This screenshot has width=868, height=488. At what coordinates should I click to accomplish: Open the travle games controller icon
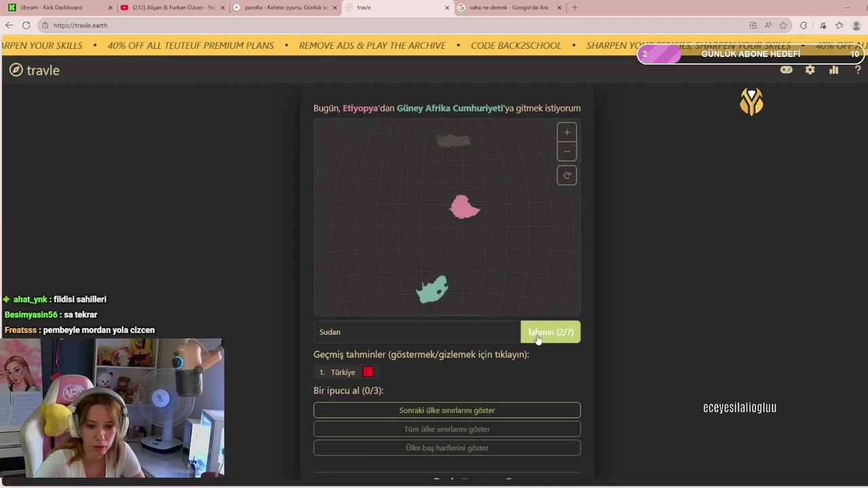click(x=786, y=70)
